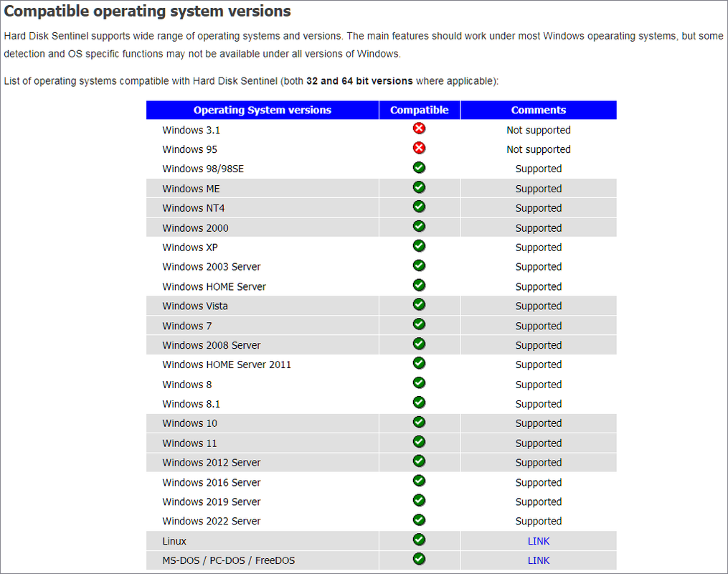Click the green check for Linux
Image resolution: width=728 pixels, height=574 pixels.
tap(420, 540)
